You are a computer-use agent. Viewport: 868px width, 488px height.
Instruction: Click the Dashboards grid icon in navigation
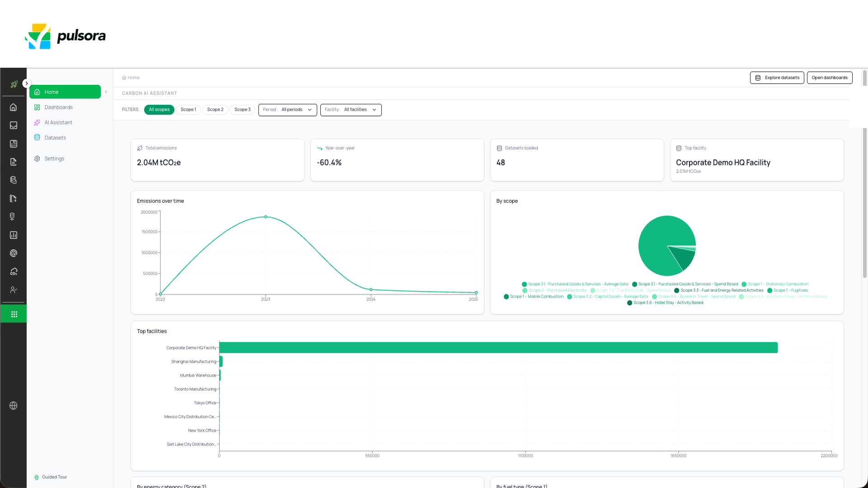[37, 107]
